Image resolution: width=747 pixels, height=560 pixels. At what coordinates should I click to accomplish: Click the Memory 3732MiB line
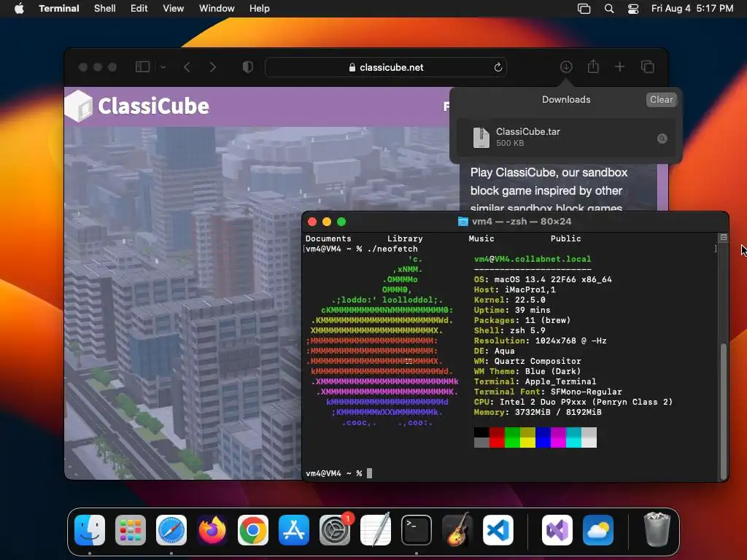[538, 413]
